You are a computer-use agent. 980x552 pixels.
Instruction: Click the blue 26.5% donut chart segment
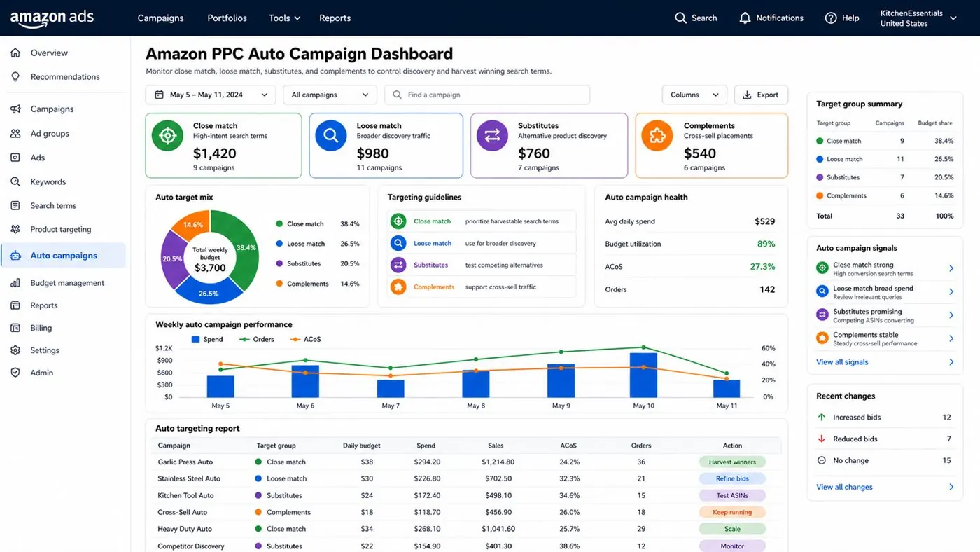[x=207, y=293]
